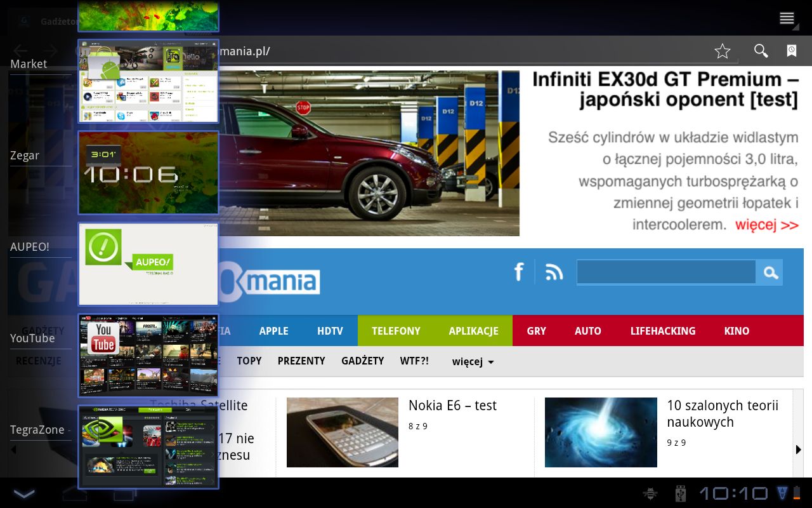The width and height of the screenshot is (812, 508).
Task: Tap the battery status icon
Action: [797, 493]
